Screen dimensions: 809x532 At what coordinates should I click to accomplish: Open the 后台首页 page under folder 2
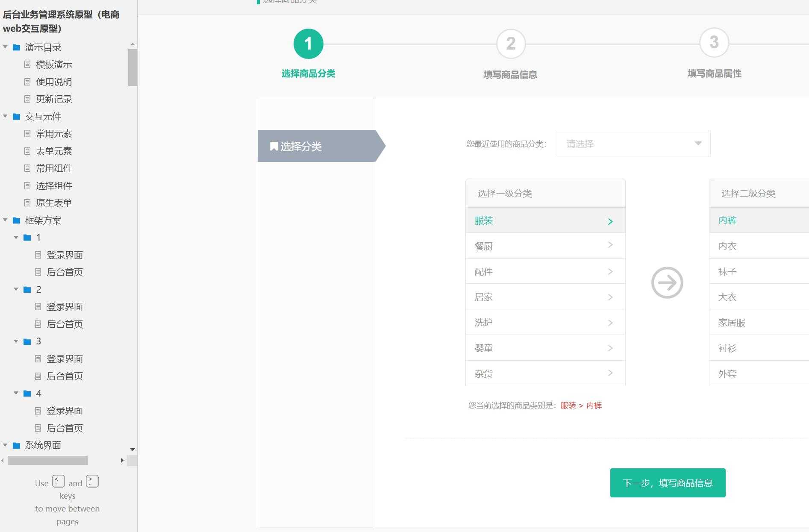point(65,324)
